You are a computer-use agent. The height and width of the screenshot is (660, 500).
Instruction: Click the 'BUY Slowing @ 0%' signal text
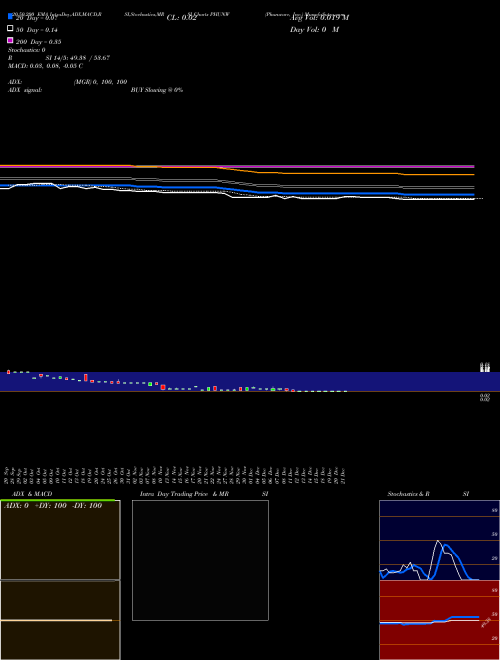(x=157, y=90)
